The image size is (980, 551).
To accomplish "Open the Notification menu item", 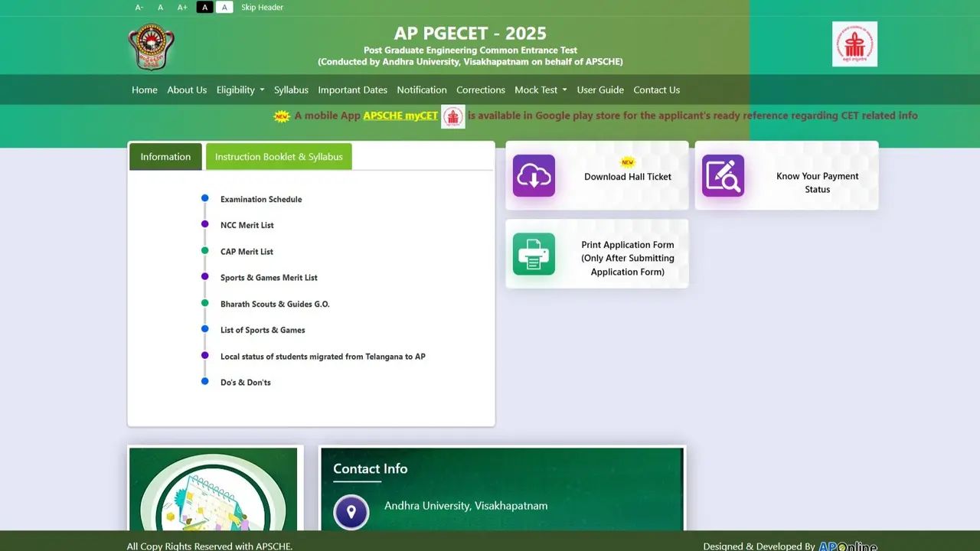I will tap(421, 90).
